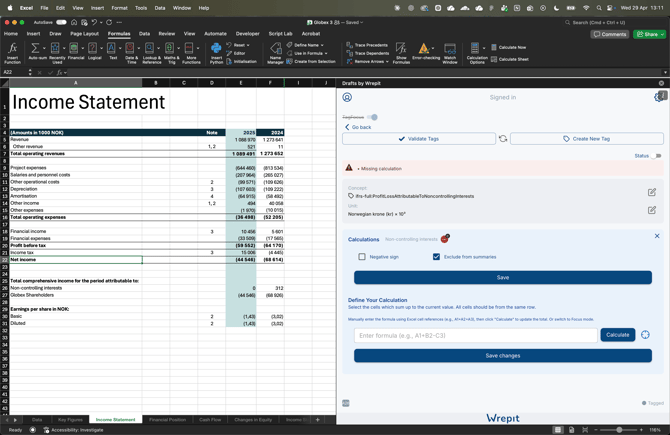Click the Wrepit user account icon
Viewport: 670px width, 435px height.
tap(347, 97)
